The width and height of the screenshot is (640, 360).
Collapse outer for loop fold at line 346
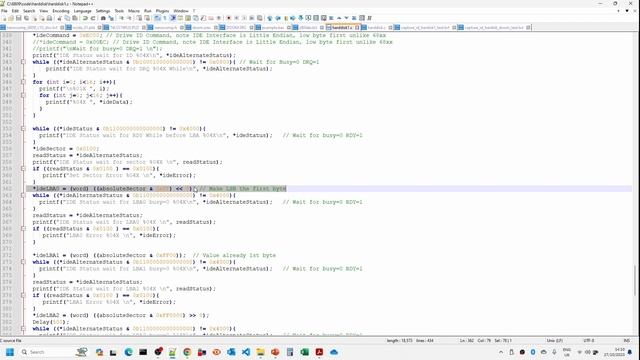[23, 82]
